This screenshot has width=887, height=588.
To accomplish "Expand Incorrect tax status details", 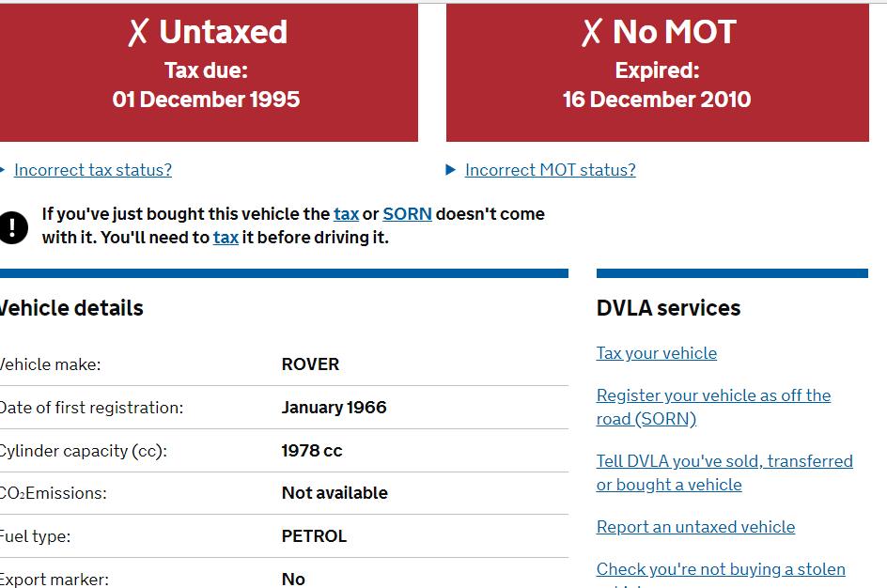I will 93,170.
